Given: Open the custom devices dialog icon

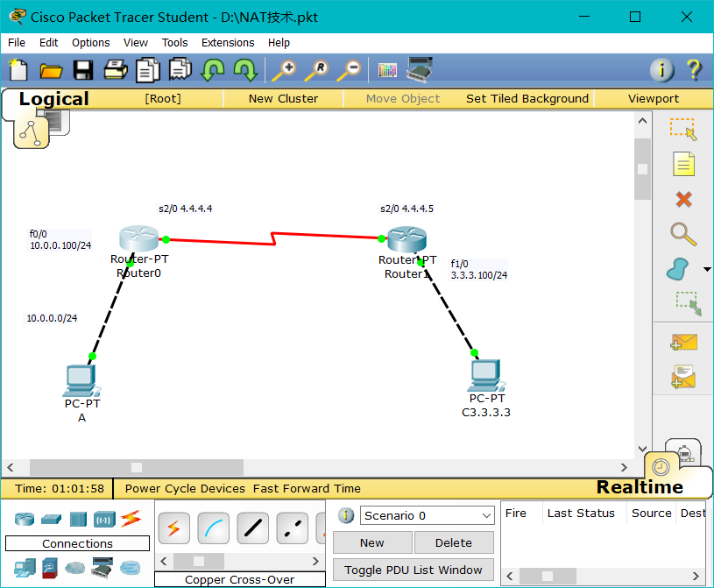Looking at the screenshot, I should click(420, 70).
